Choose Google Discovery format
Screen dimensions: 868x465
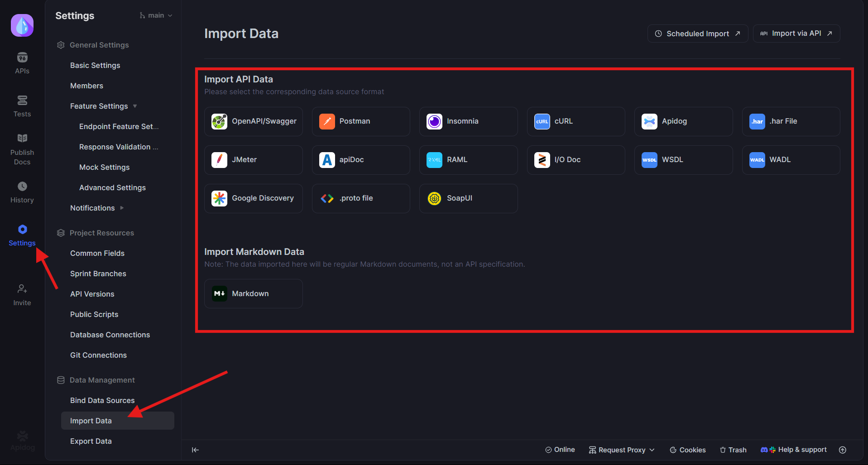pyautogui.click(x=253, y=198)
